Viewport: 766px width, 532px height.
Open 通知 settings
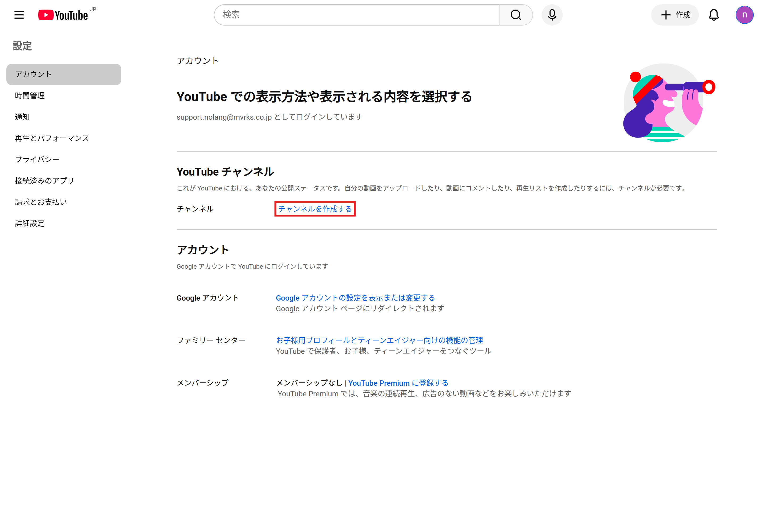pyautogui.click(x=64, y=117)
